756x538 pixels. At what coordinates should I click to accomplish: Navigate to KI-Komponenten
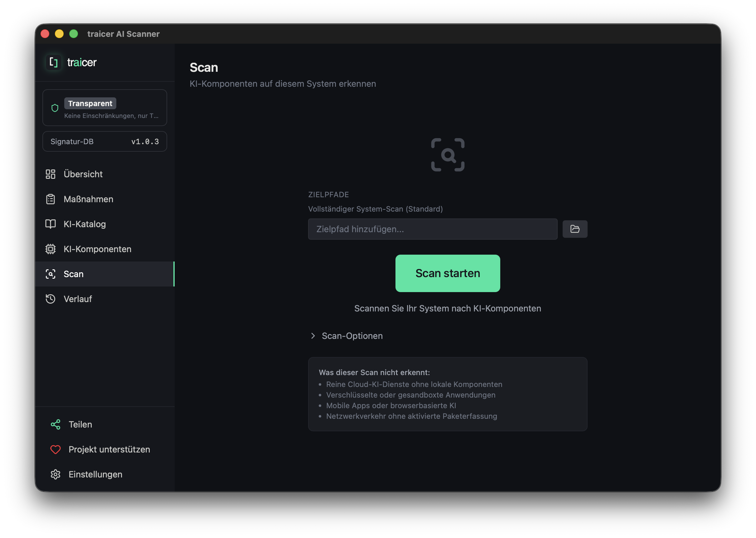click(105, 249)
